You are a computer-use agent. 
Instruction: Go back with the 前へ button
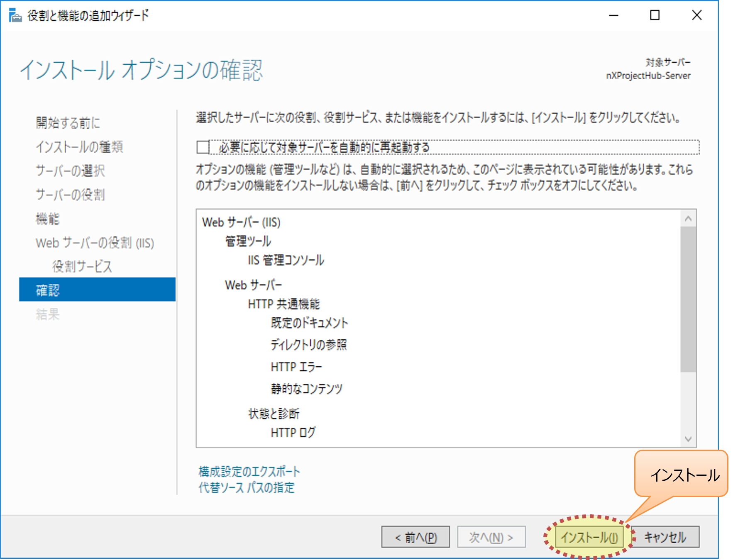click(415, 537)
